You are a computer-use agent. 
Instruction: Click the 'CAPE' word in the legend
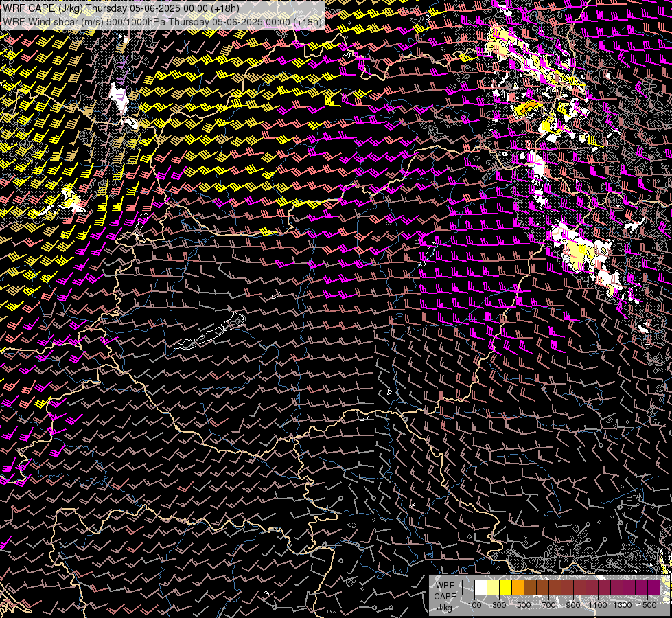pyautogui.click(x=445, y=597)
